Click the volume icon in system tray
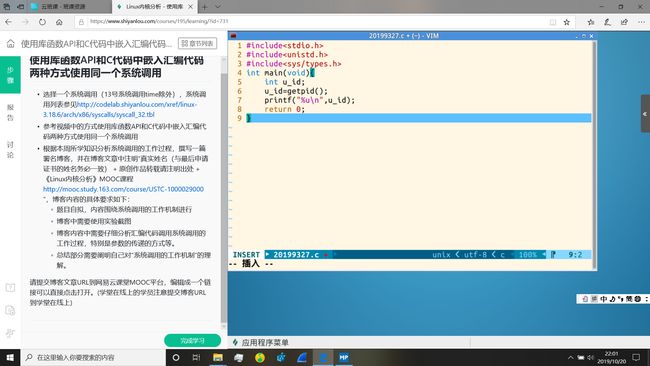Viewport: 650px width, 366px height. pos(590,357)
